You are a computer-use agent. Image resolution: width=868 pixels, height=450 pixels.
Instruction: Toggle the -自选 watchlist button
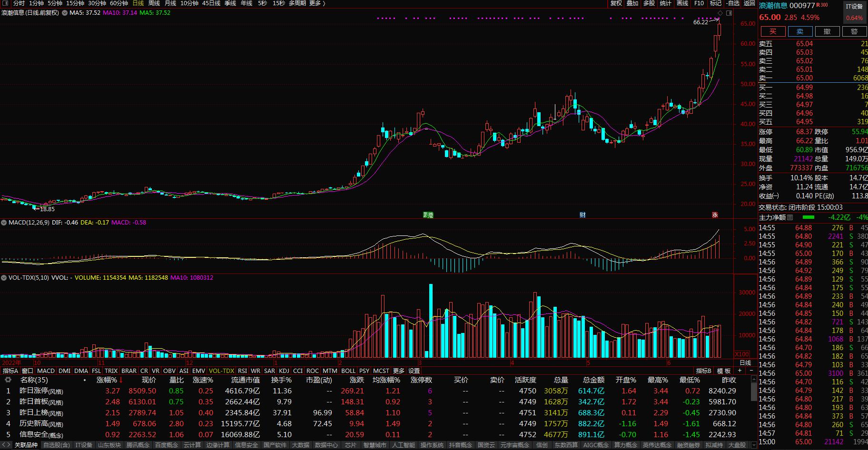coord(733,3)
